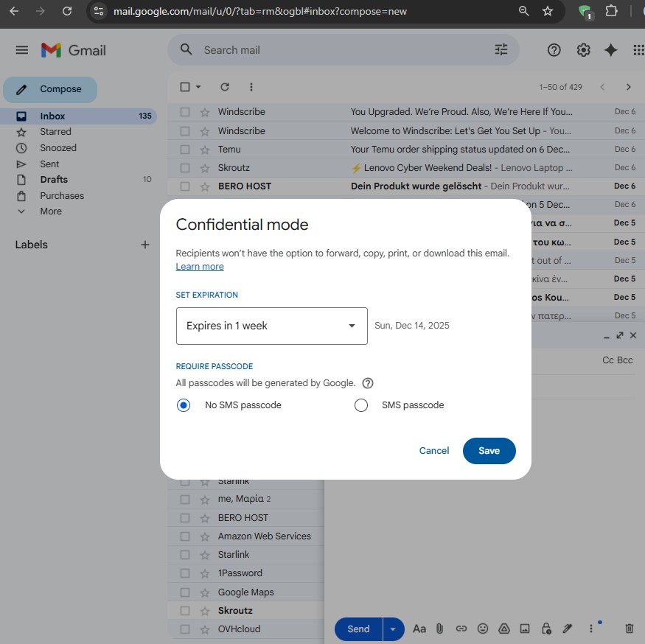Click the passcode help question mark icon
This screenshot has width=645, height=644.
click(x=368, y=383)
